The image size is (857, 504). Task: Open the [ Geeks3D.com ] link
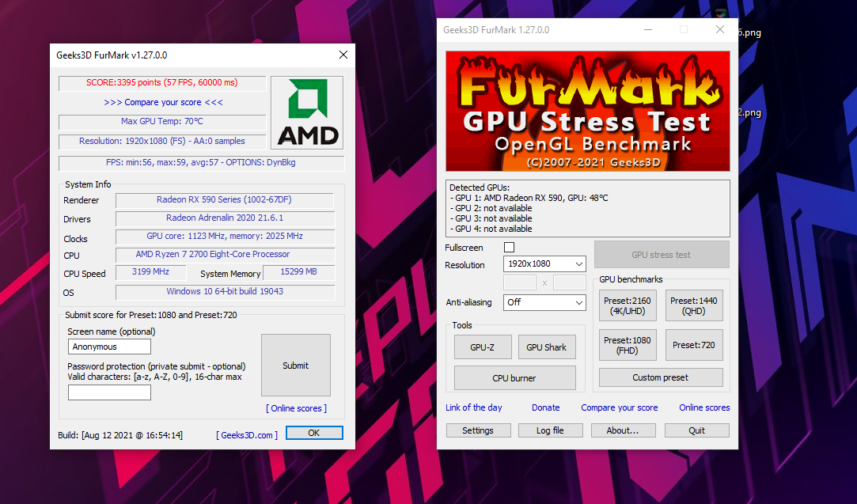point(247,435)
